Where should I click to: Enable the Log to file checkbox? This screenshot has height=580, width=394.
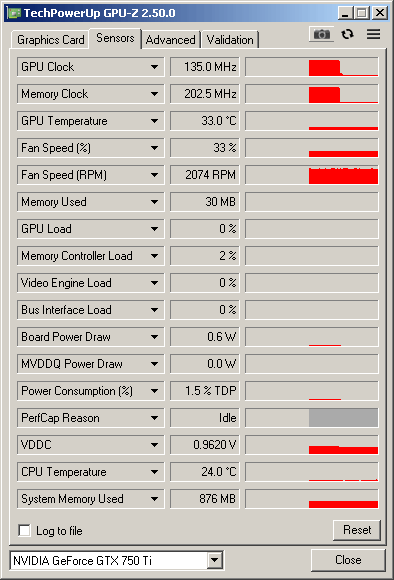click(x=24, y=530)
